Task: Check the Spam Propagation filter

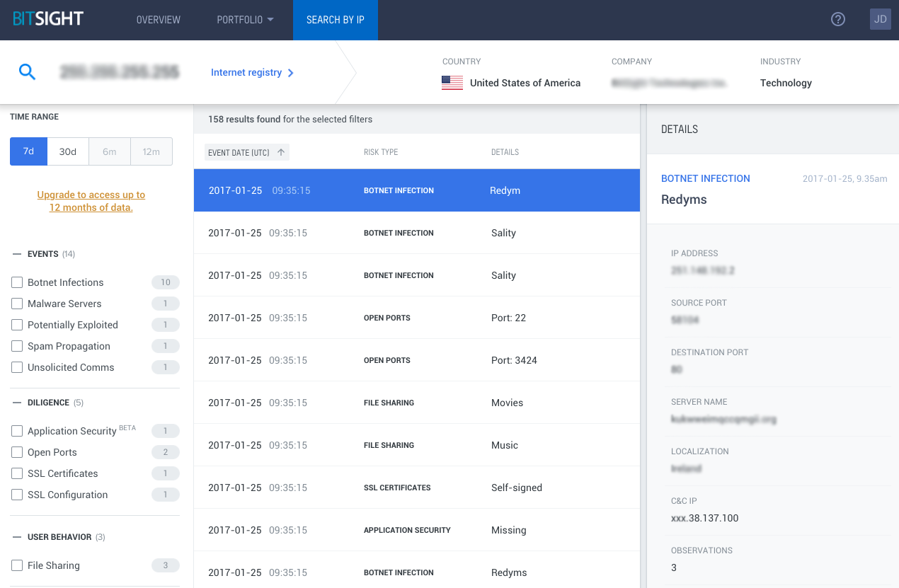Action: click(x=17, y=346)
